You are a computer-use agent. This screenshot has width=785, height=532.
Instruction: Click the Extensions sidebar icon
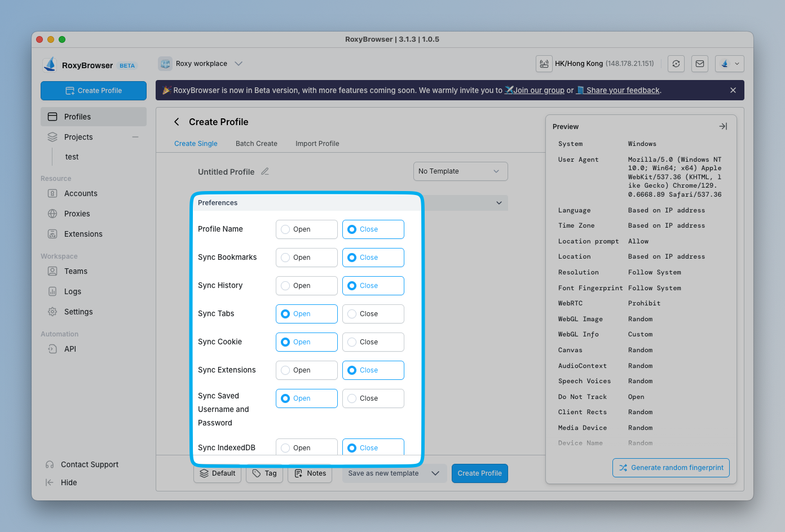click(x=52, y=234)
